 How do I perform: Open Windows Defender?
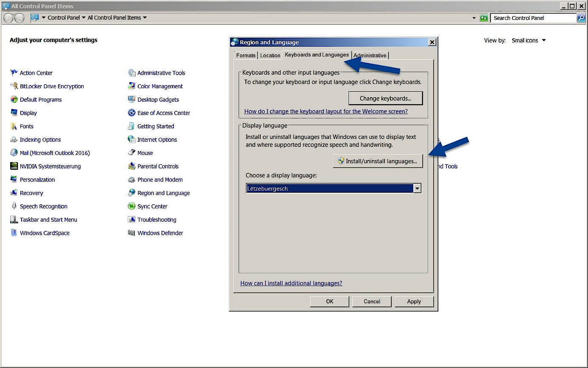pyautogui.click(x=160, y=233)
